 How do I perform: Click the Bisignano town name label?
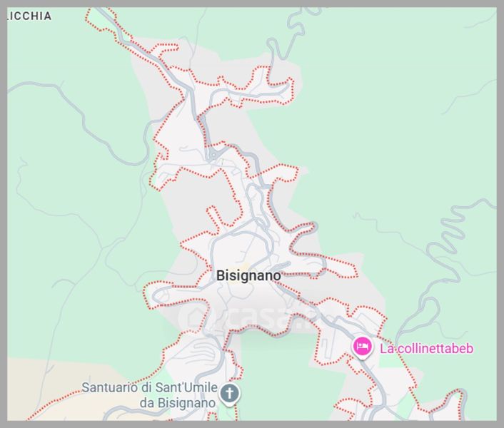(248, 275)
